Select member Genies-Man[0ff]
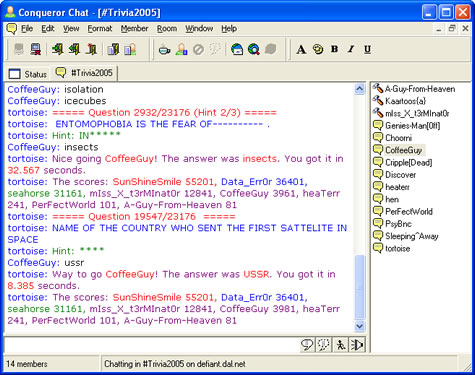 406,126
